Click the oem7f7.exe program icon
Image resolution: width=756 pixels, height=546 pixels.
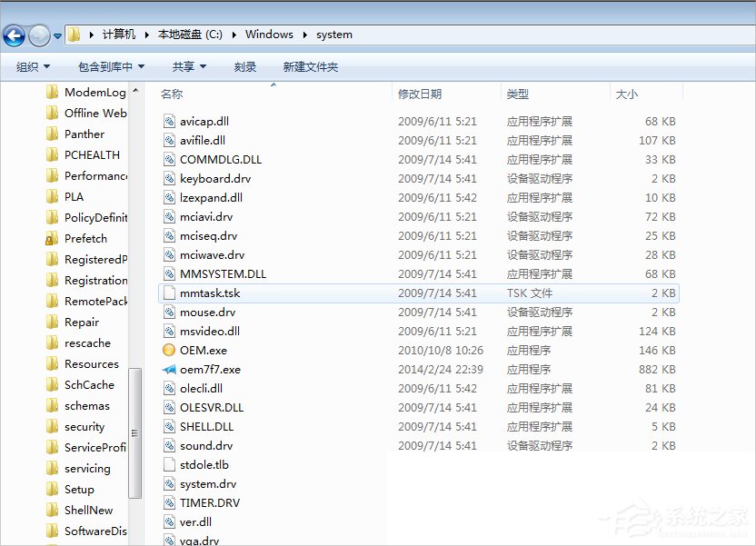(x=170, y=369)
